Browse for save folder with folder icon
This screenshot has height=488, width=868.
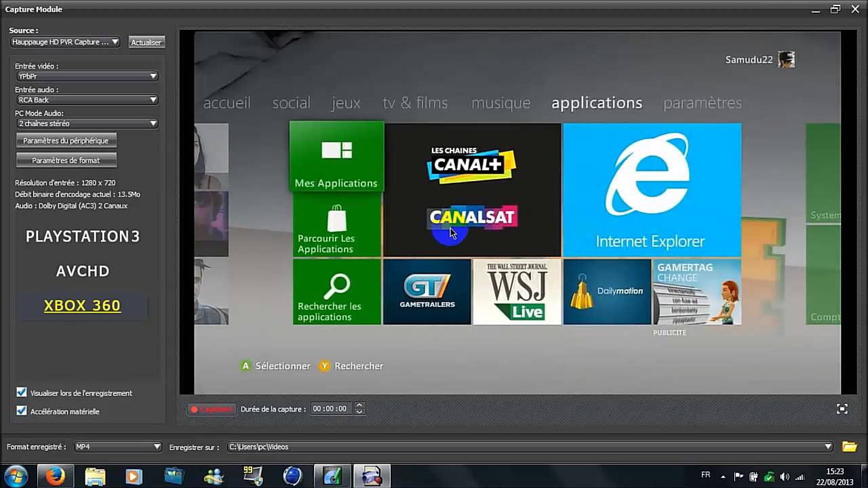(x=849, y=447)
